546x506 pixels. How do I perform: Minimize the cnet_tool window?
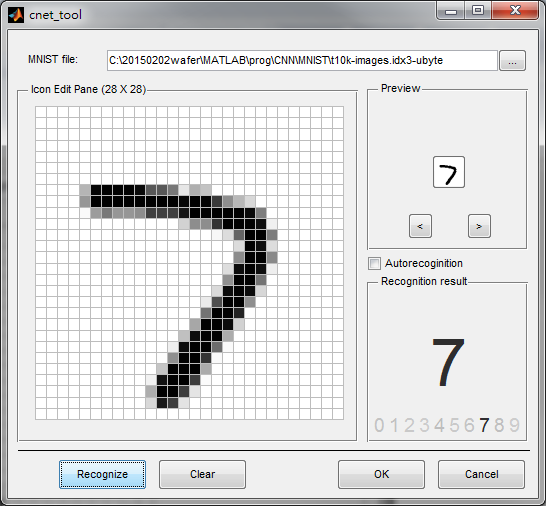[451, 11]
